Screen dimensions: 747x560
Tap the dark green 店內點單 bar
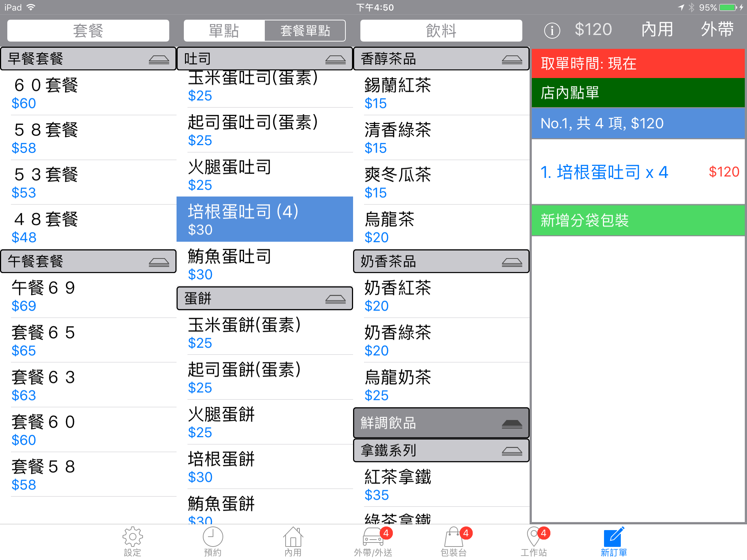pos(638,93)
